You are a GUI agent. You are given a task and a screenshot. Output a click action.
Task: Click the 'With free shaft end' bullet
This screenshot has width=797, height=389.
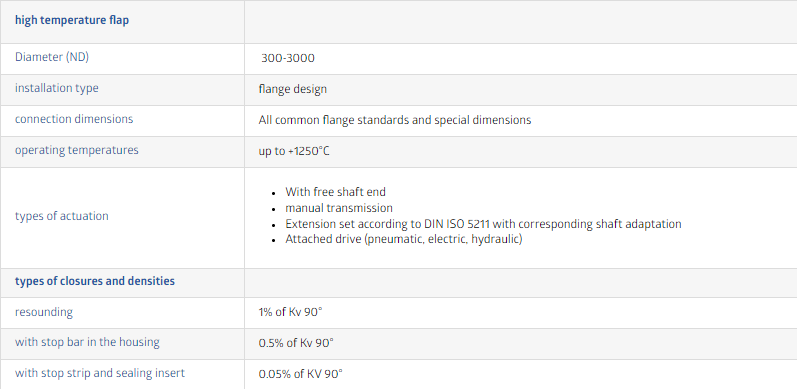335,192
